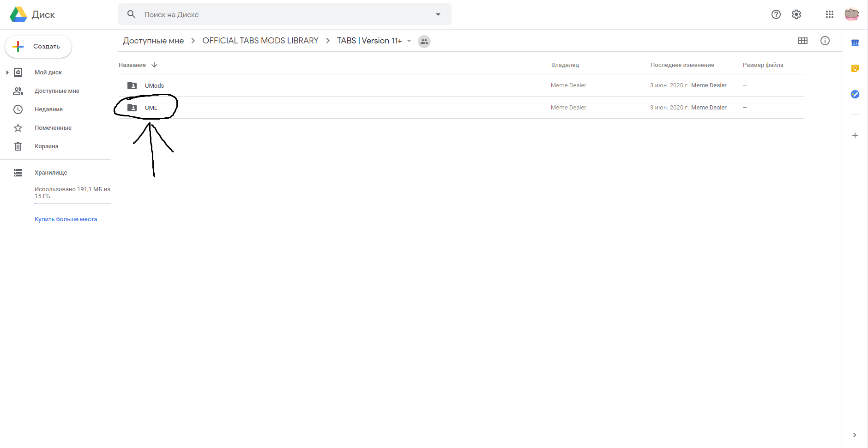This screenshot has width=868, height=448.
Task: Open search options dropdown arrow
Action: (438, 14)
